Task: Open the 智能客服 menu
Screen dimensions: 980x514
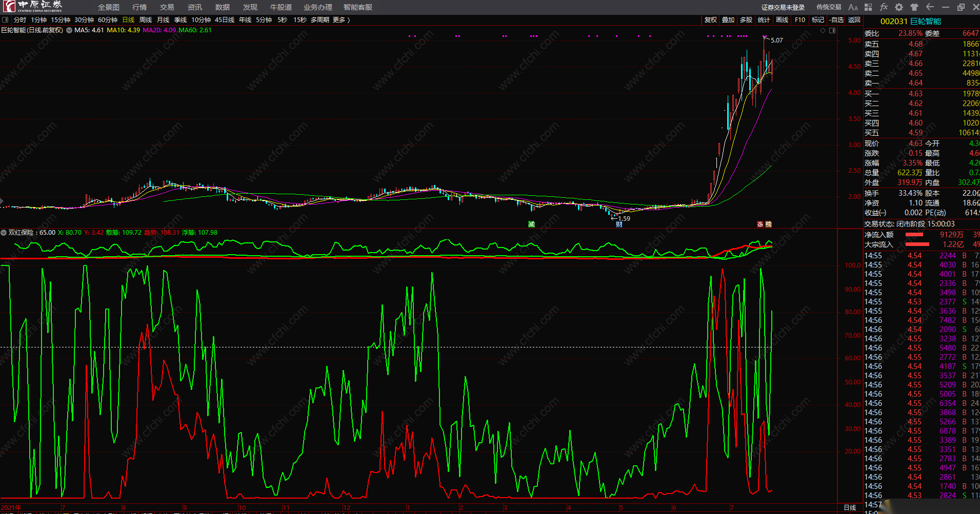Action: point(358,7)
